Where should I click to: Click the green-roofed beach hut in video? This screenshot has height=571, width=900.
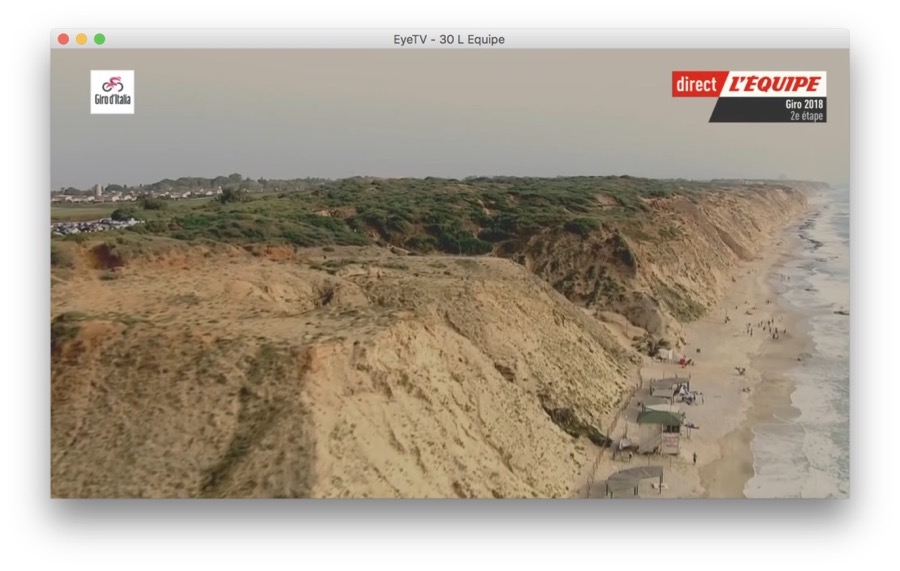tap(659, 417)
